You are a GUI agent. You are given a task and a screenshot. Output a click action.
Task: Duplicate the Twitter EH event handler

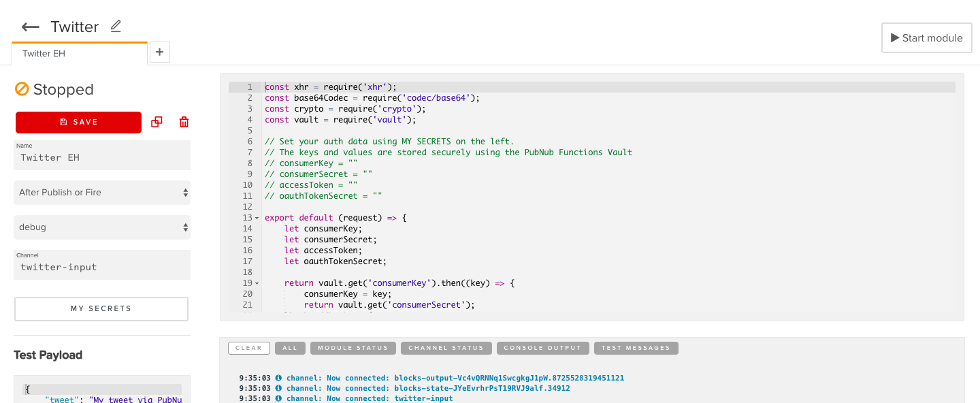point(157,122)
